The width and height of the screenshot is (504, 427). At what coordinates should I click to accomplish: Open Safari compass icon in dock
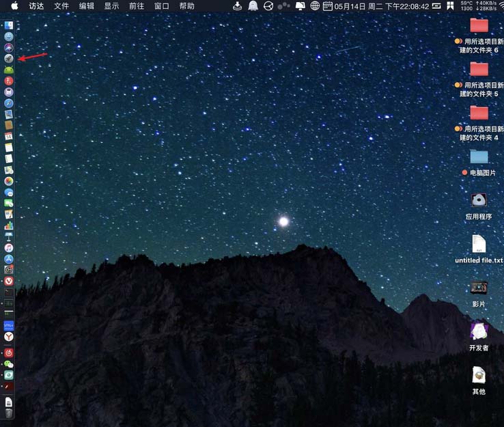click(x=9, y=103)
